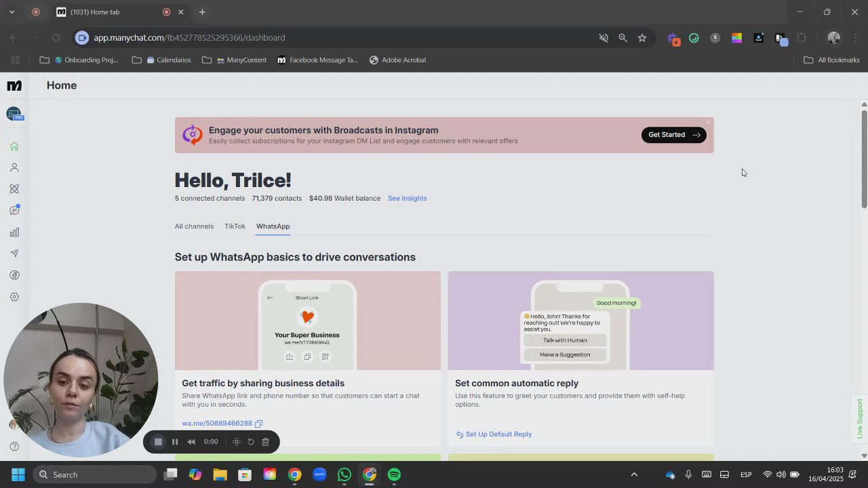The width and height of the screenshot is (868, 488).
Task: Open the Live Chat icon with notification dot
Action: pos(14,210)
